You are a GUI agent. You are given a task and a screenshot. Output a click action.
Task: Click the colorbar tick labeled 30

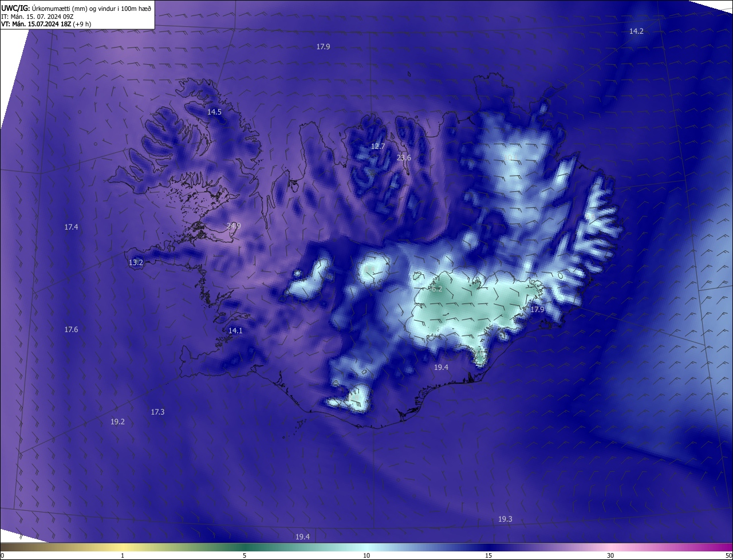[610, 555]
